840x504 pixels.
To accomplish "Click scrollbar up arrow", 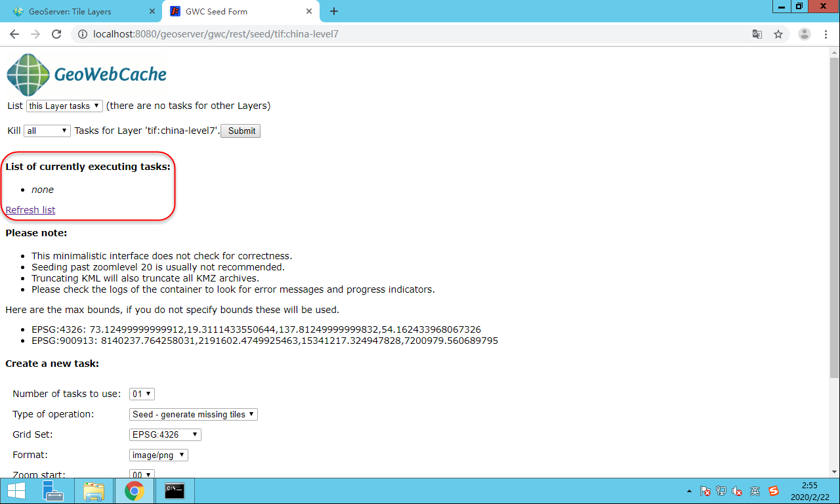I will (x=834, y=52).
